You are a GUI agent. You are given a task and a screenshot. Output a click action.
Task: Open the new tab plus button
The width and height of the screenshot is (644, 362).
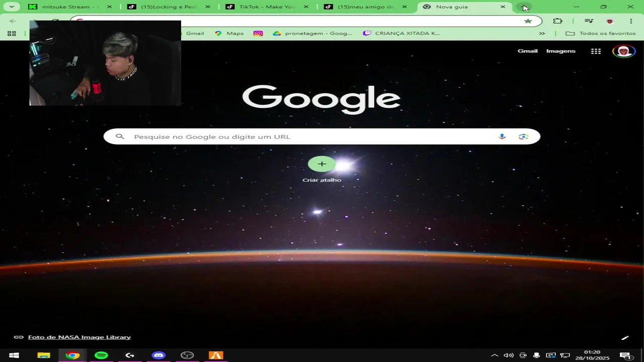point(524,7)
